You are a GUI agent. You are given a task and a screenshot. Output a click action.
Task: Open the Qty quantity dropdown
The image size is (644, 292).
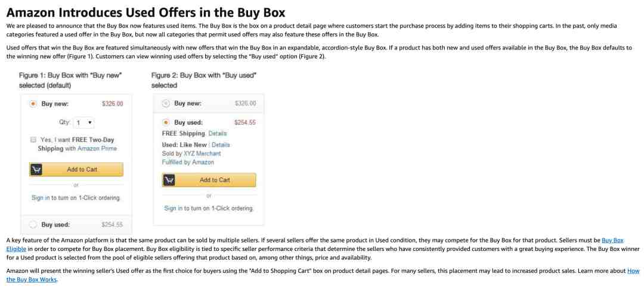click(84, 122)
